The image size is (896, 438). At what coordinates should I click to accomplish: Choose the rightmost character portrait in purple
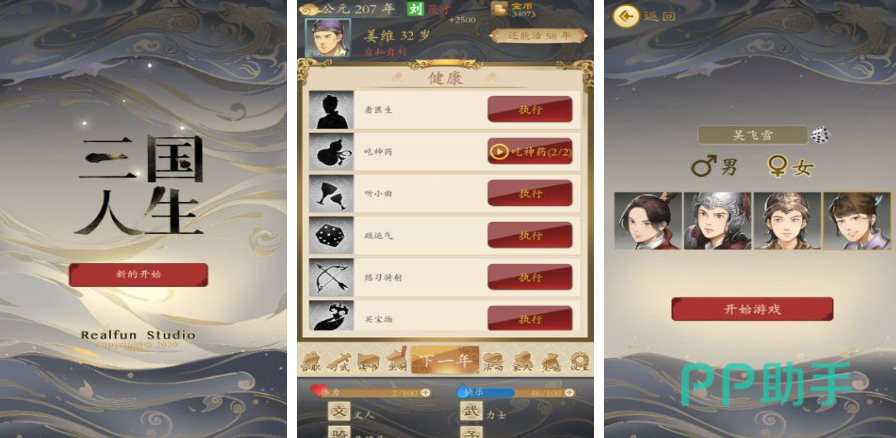[857, 221]
